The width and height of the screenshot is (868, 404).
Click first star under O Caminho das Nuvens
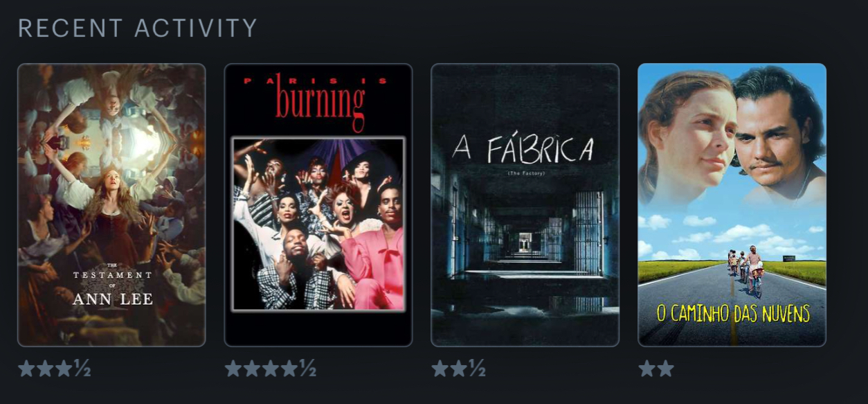[647, 369]
